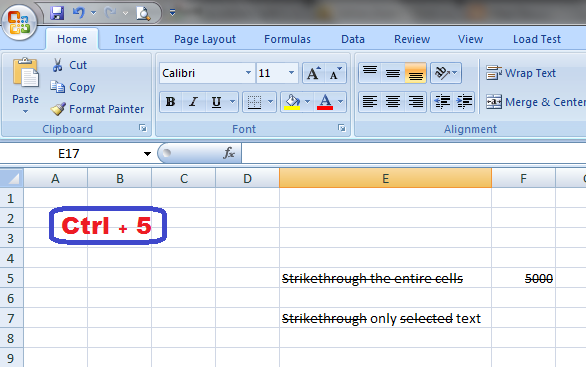Toggle bottom vertical alignment
Screen dimensions: 586x367
(x=415, y=73)
